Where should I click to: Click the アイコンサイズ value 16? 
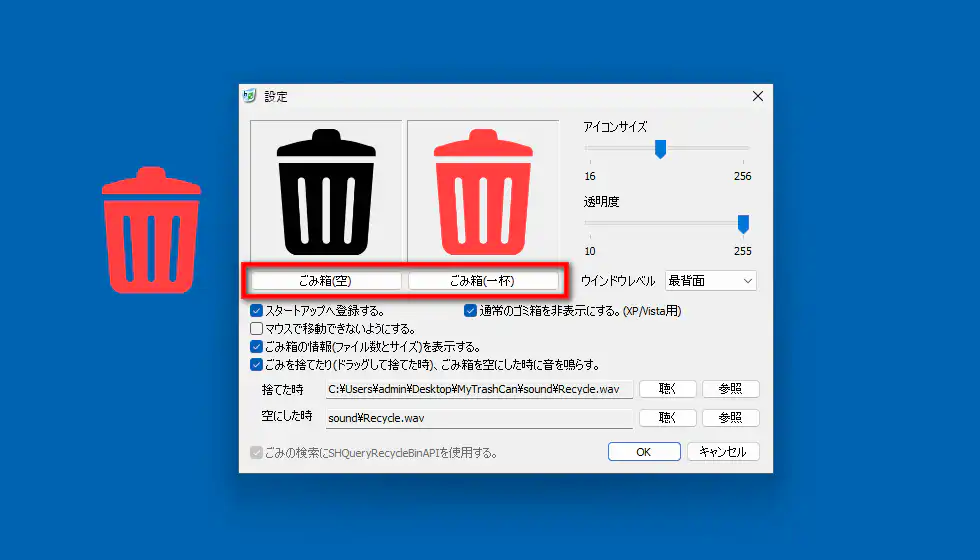(x=590, y=176)
